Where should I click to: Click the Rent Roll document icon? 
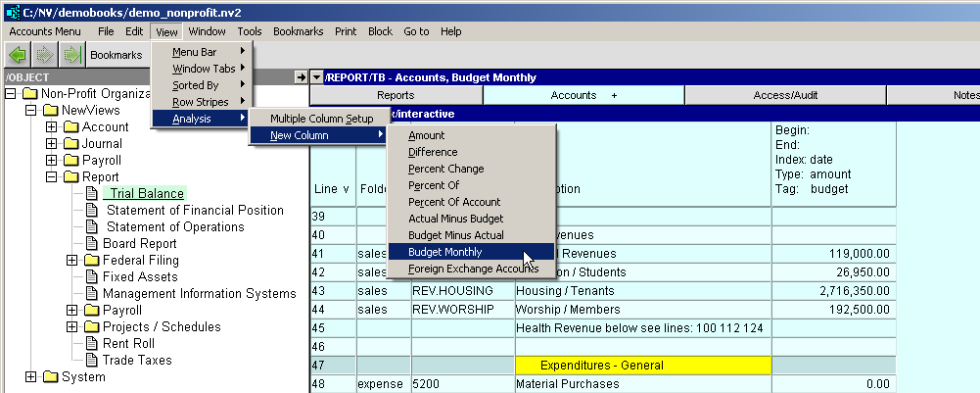click(x=92, y=344)
